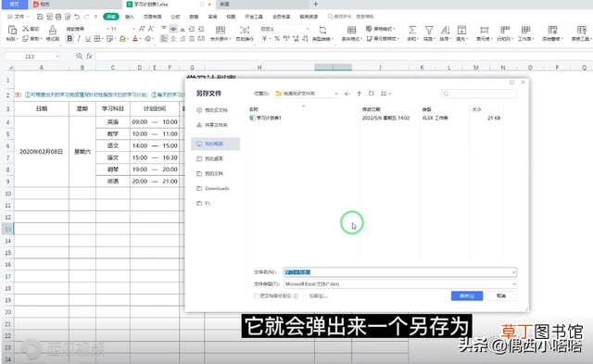The width and height of the screenshot is (593, 364).
Task: Click the Encrypt link in dialog
Action: coord(318,296)
